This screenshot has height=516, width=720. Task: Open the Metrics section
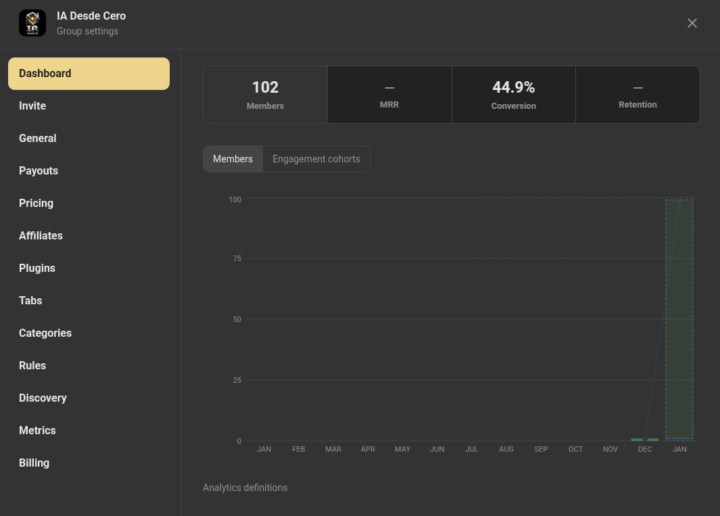click(37, 431)
